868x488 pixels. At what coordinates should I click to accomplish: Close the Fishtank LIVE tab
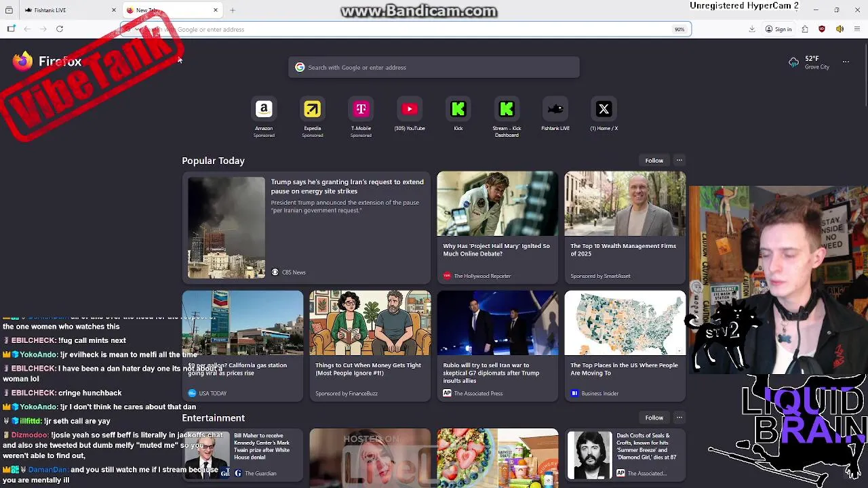[114, 10]
